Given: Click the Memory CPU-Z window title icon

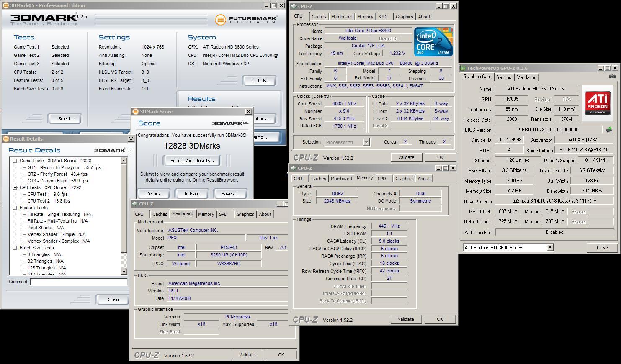Looking at the screenshot, I should click(294, 168).
